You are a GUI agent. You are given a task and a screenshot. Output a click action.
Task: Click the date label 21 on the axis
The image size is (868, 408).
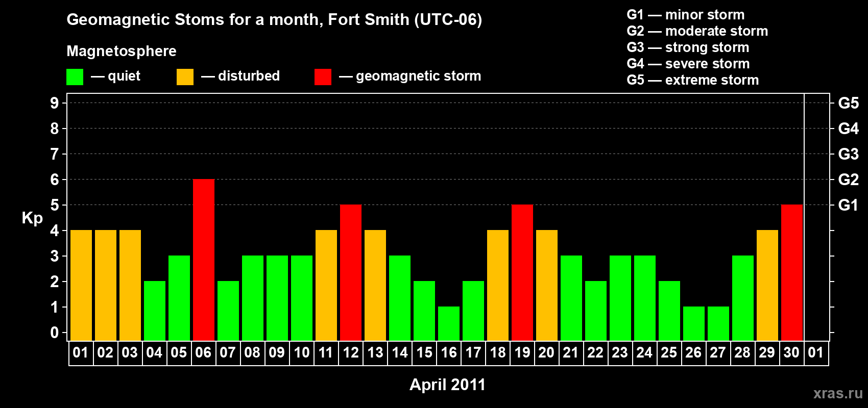click(571, 353)
